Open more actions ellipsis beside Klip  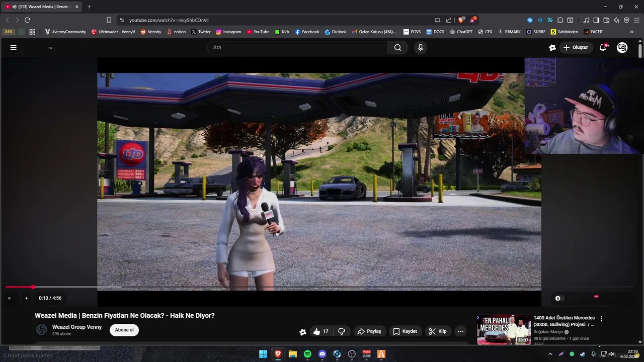(460, 331)
